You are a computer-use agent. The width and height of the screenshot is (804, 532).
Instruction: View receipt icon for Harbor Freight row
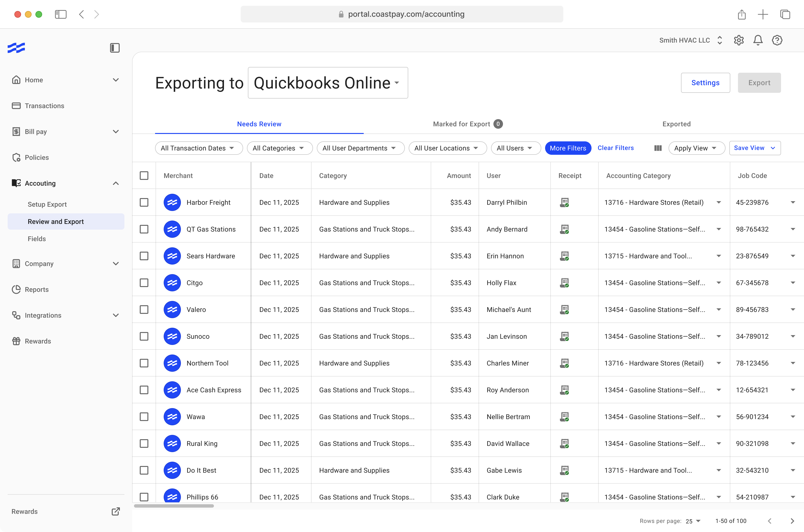point(564,202)
